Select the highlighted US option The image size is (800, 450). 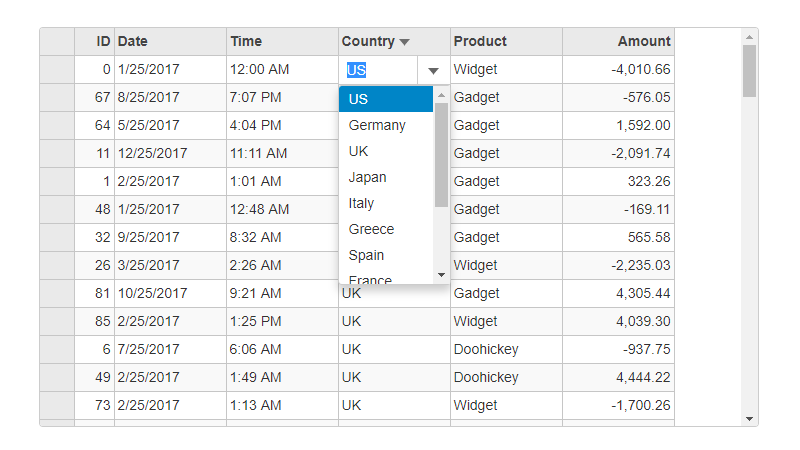coord(386,99)
